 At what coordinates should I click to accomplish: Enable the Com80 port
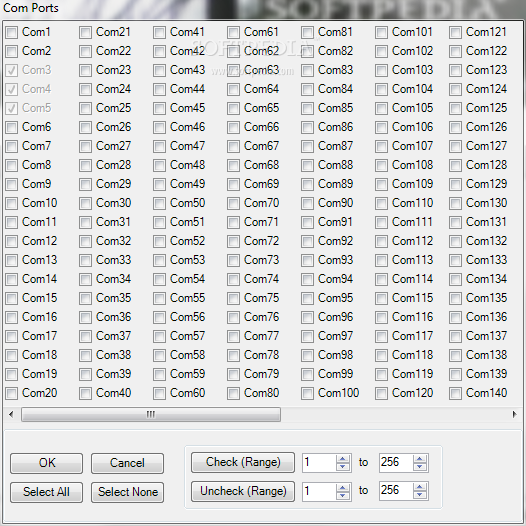click(x=233, y=393)
